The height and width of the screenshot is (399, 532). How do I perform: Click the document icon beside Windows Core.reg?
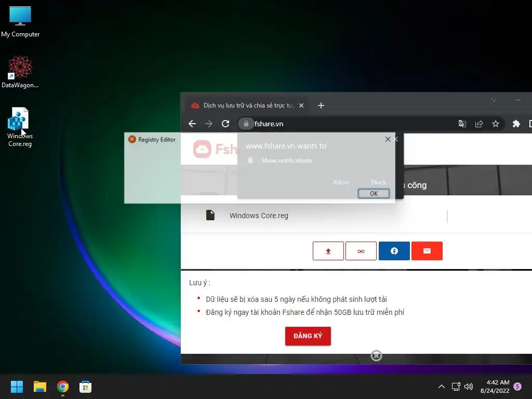[210, 215]
